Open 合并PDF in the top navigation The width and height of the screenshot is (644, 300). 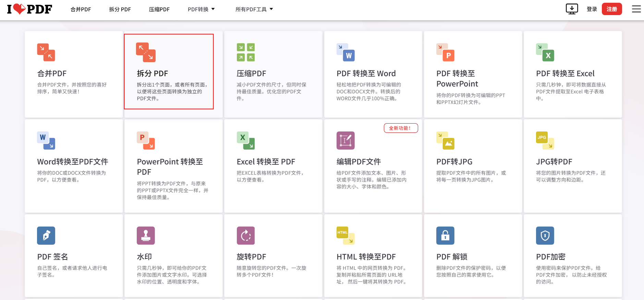click(81, 9)
